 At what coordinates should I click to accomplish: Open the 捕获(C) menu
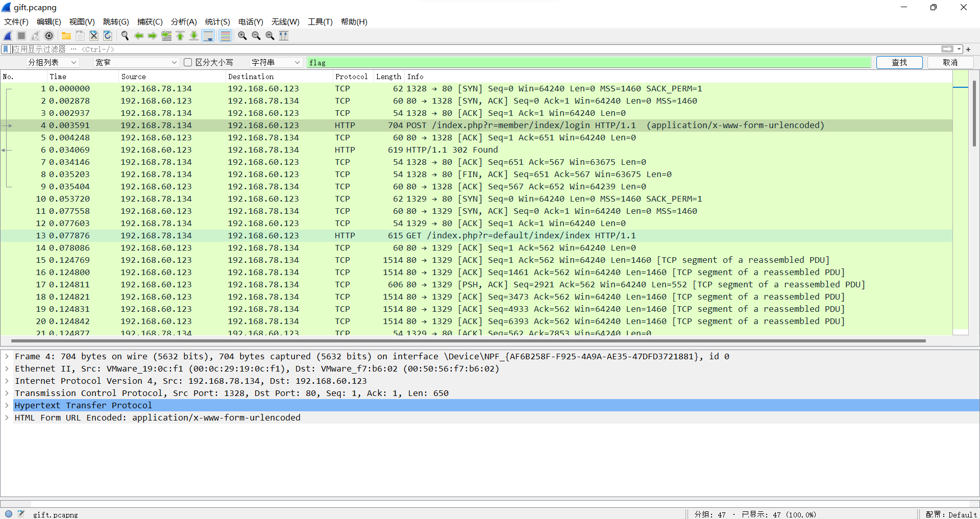[150, 22]
